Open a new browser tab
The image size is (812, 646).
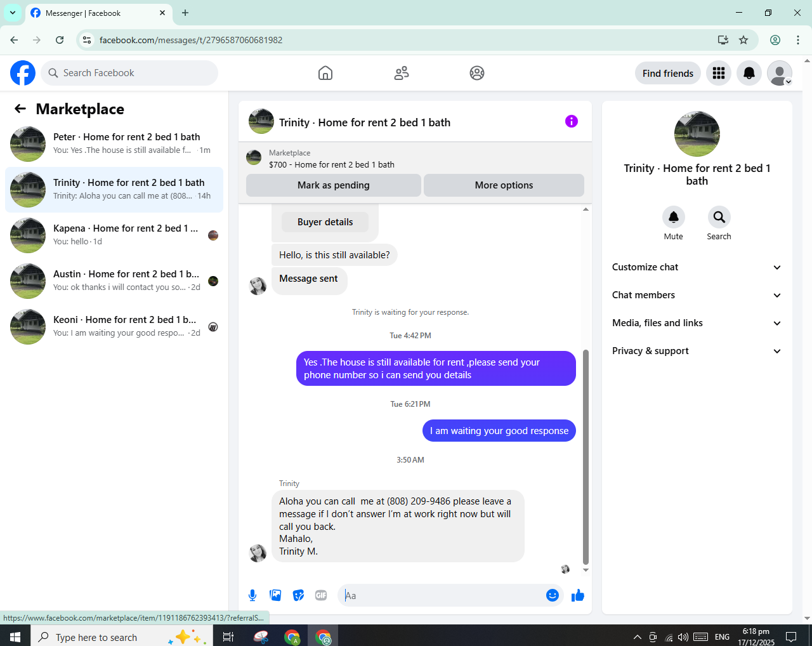tap(185, 13)
